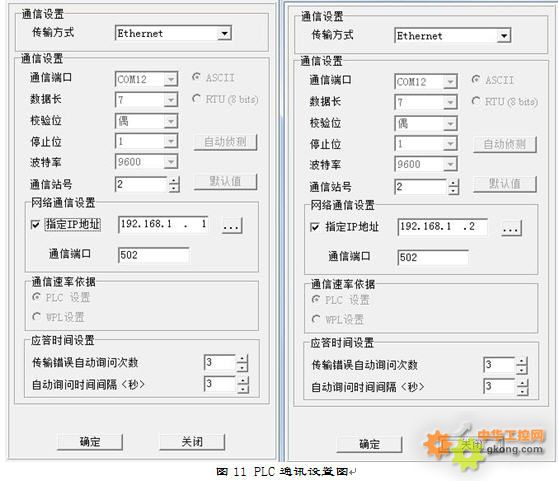Expand COM12 port dropdown in left dialog
Image resolution: width=558 pixels, height=481 pixels.
171,79
